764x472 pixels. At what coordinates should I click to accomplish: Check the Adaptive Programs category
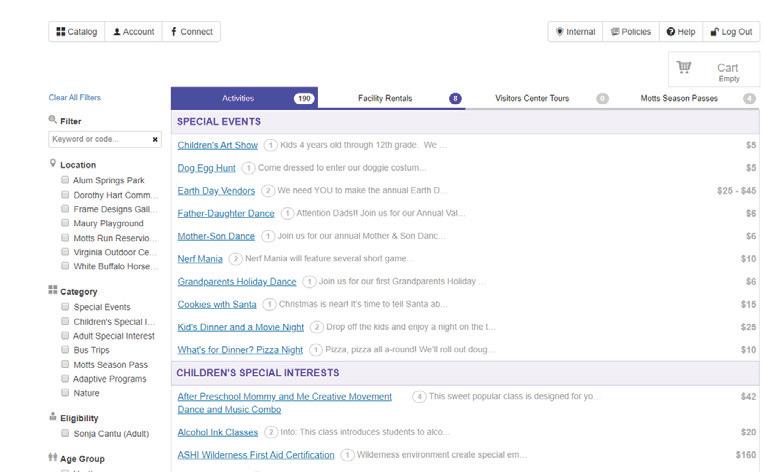pos(65,378)
